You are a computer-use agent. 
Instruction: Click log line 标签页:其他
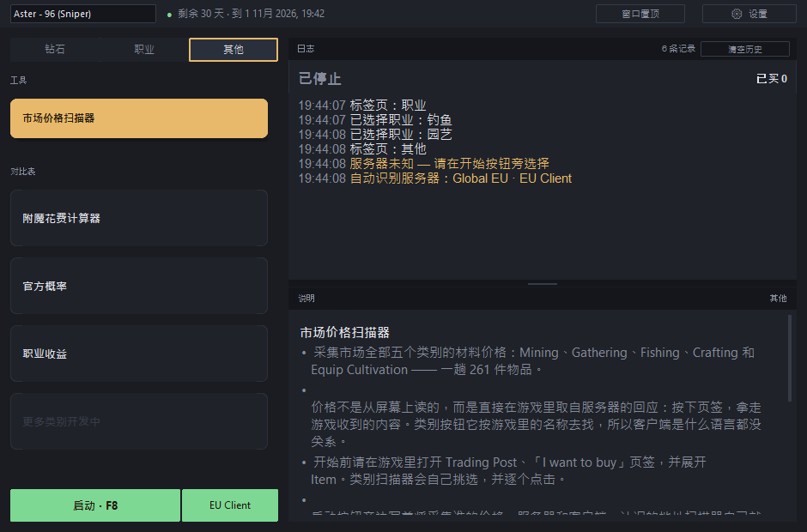coord(362,149)
